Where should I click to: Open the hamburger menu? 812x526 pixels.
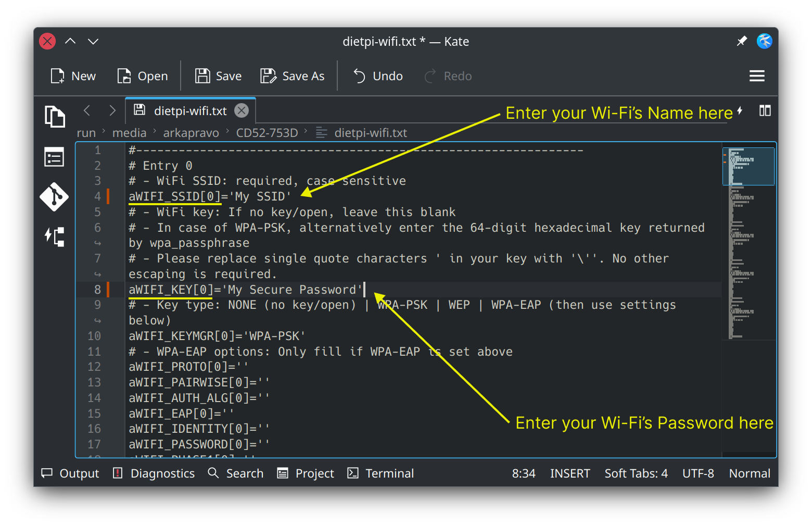click(x=756, y=76)
